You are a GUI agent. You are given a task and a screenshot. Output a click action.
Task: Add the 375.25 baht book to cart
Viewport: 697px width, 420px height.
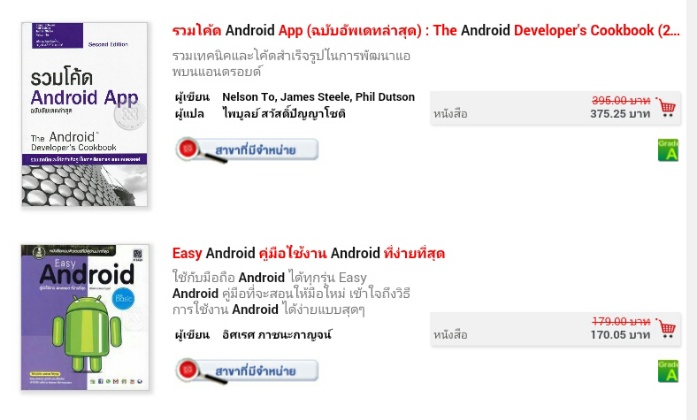pos(666,107)
